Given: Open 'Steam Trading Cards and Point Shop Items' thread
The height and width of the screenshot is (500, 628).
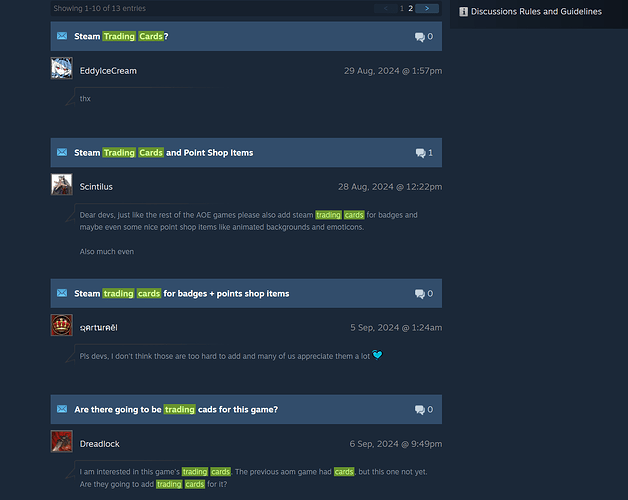Looking at the screenshot, I should point(163,153).
